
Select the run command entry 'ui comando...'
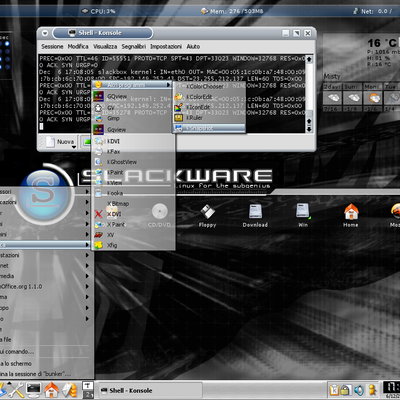[x=46, y=352]
